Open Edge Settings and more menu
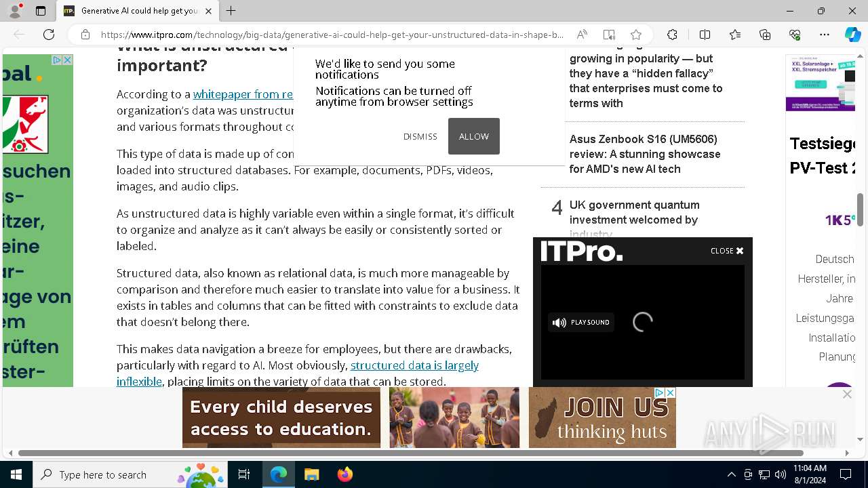868x488 pixels. click(825, 35)
